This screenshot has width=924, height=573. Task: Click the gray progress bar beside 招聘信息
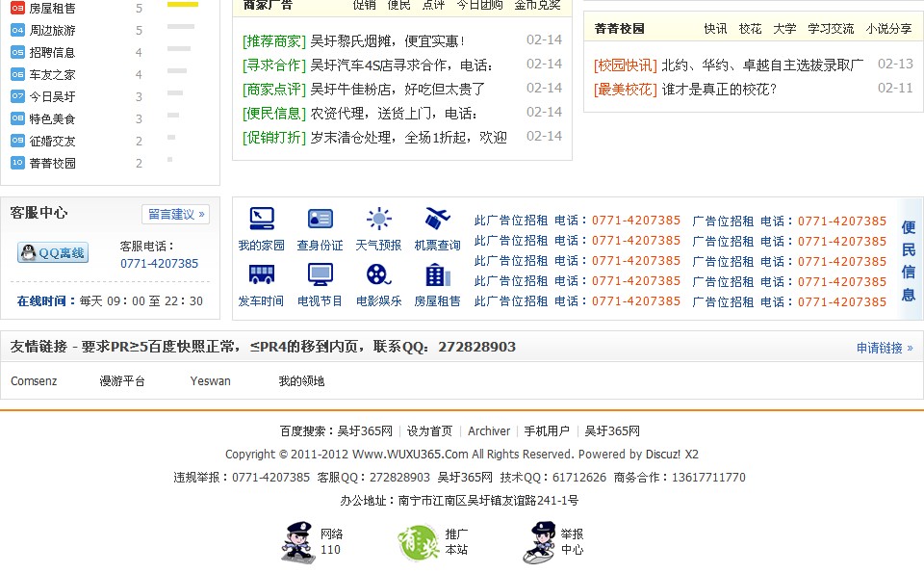179,48
